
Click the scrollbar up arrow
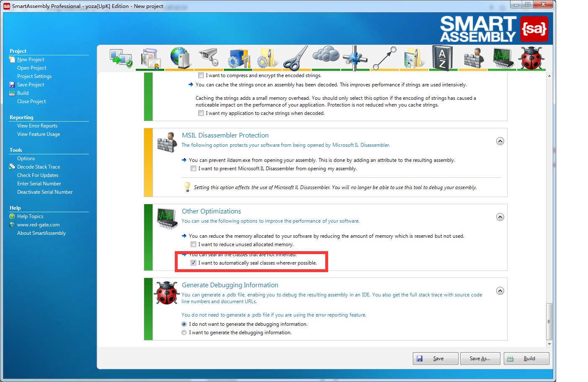tap(549, 76)
